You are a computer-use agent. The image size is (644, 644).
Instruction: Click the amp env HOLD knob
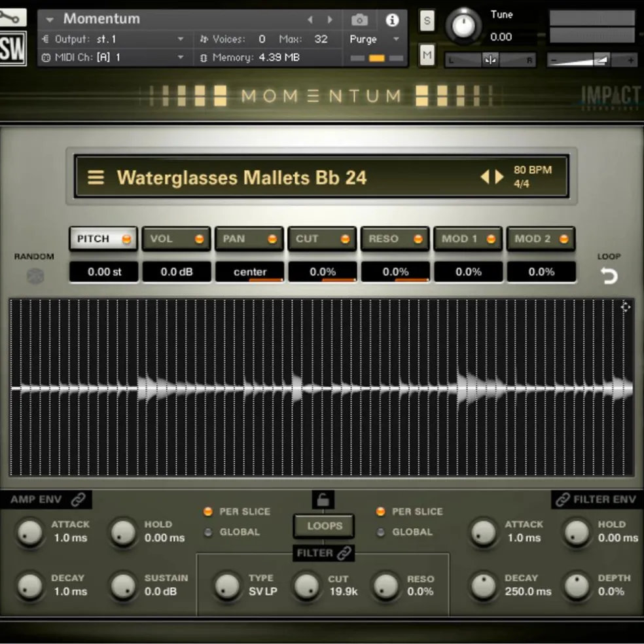[123, 533]
